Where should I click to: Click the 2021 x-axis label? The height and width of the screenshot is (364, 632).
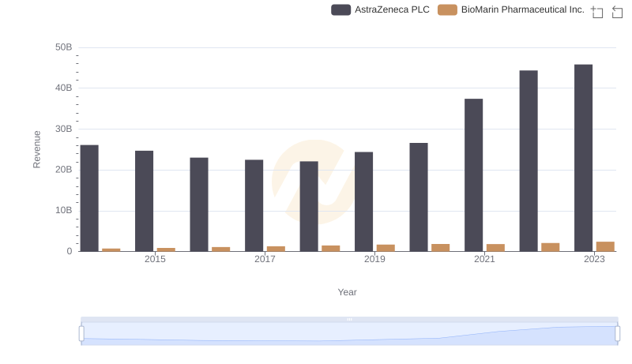484,259
